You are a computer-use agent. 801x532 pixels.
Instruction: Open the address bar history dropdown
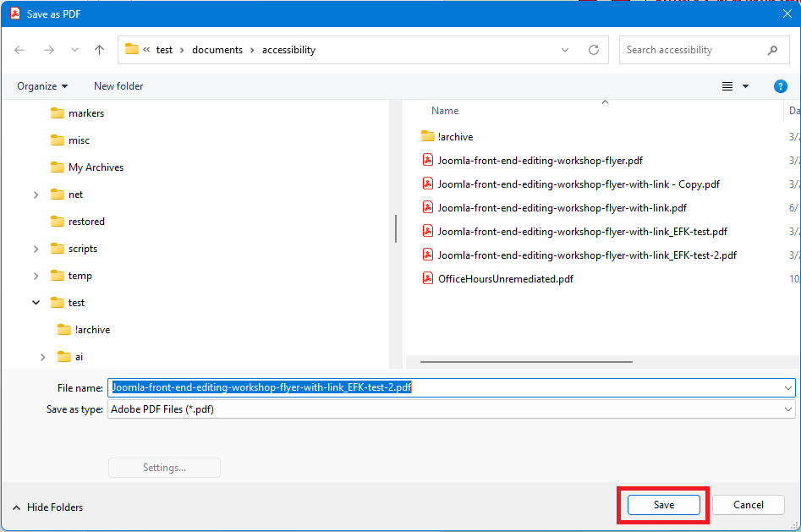(x=565, y=50)
